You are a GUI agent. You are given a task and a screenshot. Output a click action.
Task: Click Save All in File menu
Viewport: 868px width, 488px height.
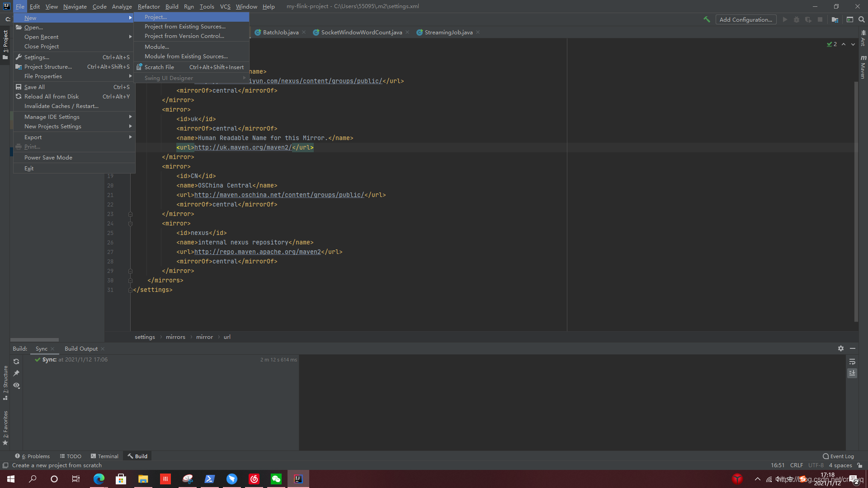pos(74,87)
